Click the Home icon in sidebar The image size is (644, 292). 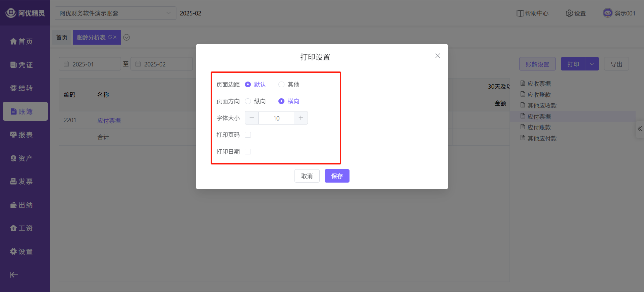13,42
